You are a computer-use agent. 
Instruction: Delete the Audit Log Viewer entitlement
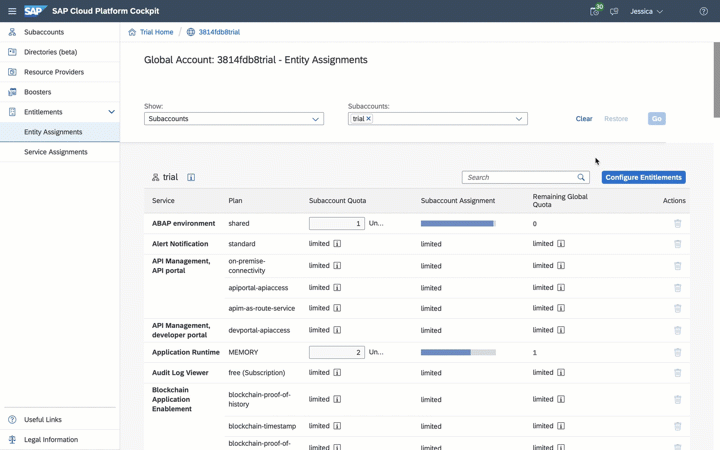click(x=677, y=372)
